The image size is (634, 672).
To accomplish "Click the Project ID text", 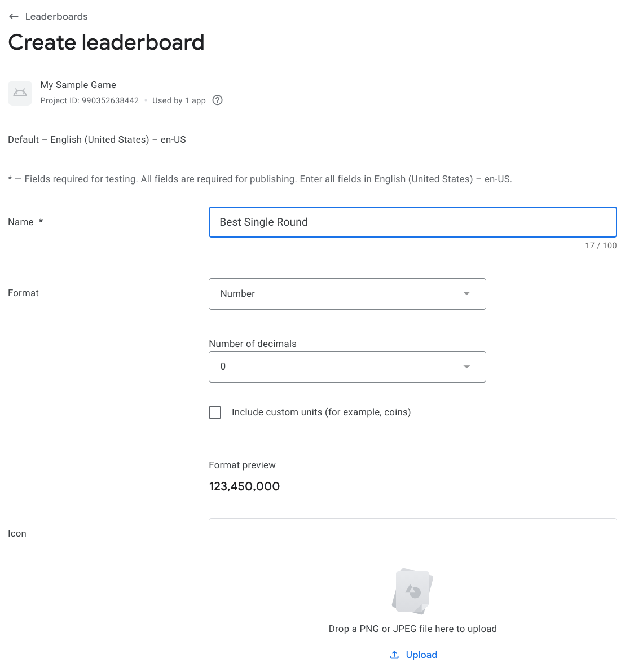I will click(90, 100).
